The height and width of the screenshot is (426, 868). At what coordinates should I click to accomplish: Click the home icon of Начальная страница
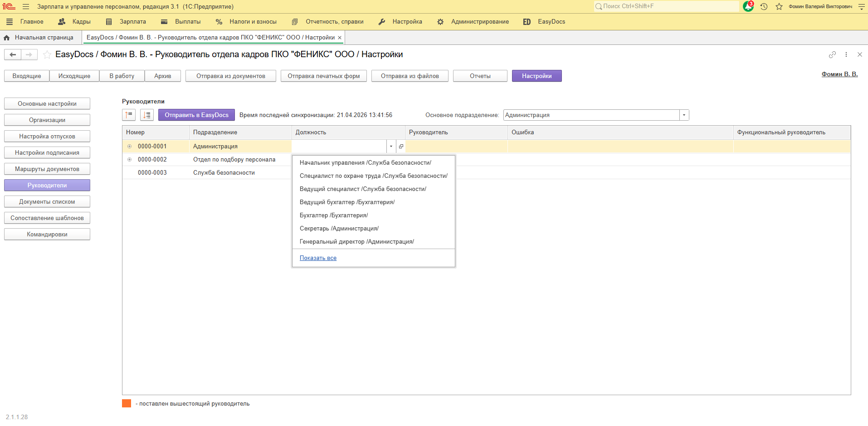[x=7, y=38]
